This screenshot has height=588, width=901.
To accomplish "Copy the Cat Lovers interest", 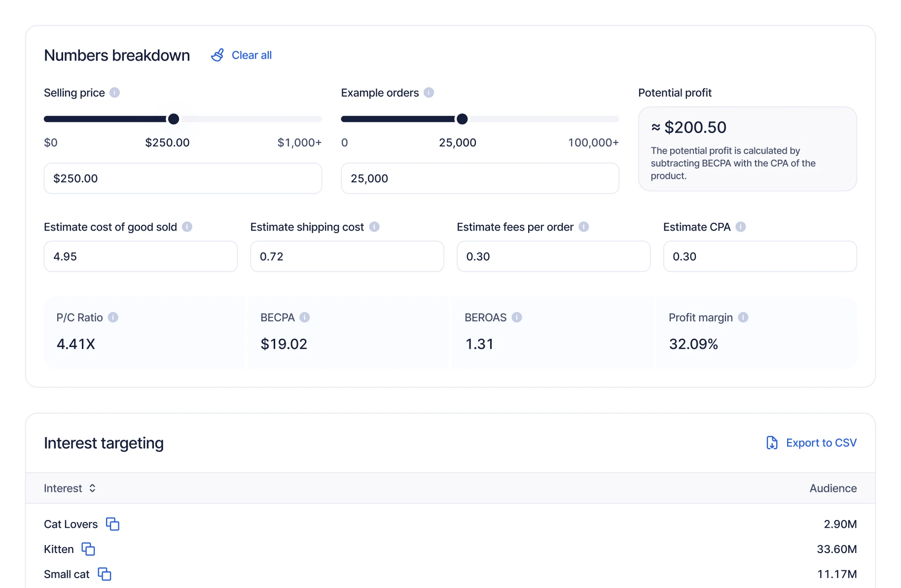I will click(113, 524).
